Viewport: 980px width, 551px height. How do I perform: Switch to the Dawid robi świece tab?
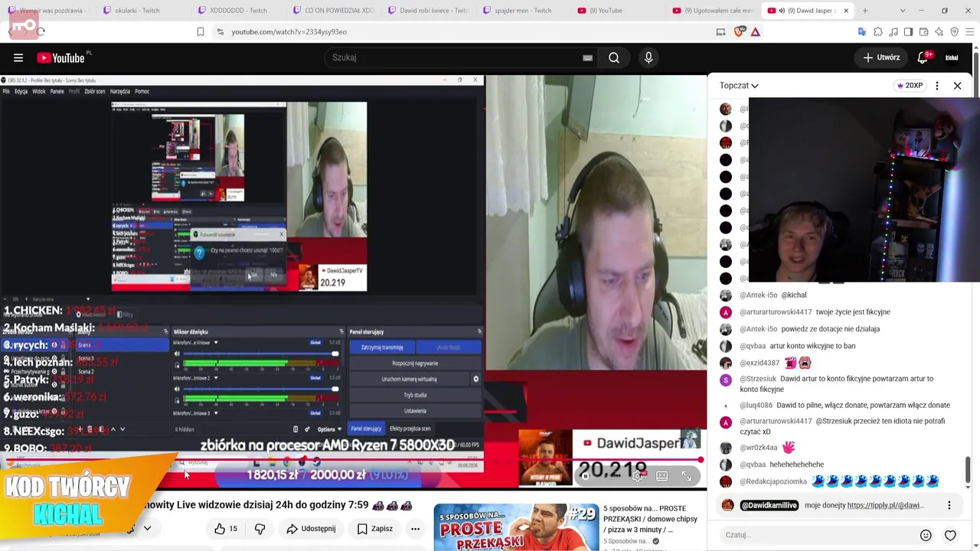[428, 11]
